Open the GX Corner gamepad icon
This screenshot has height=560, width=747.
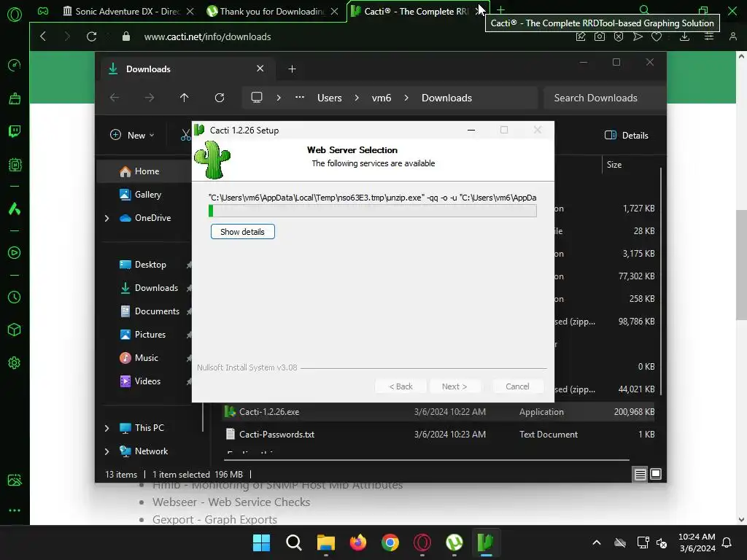click(x=43, y=11)
